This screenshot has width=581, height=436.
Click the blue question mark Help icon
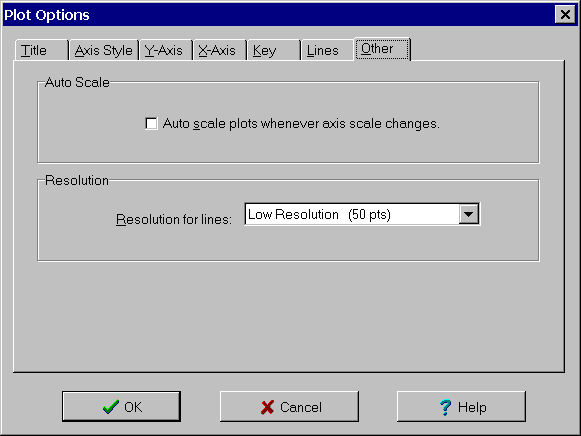coord(445,407)
